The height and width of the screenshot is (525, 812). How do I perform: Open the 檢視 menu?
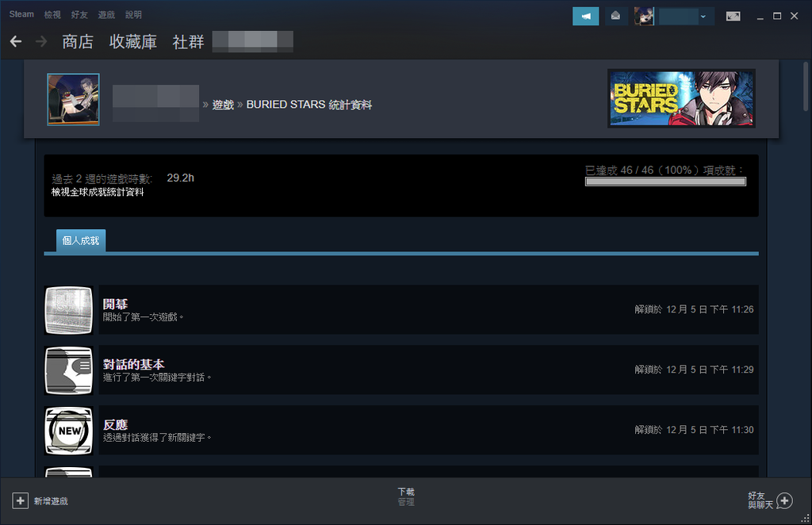52,14
